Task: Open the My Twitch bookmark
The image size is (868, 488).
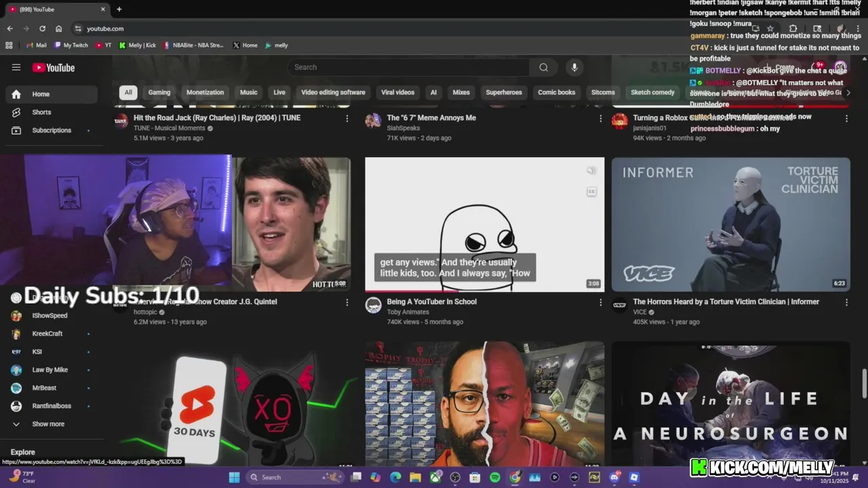Action: 71,45
